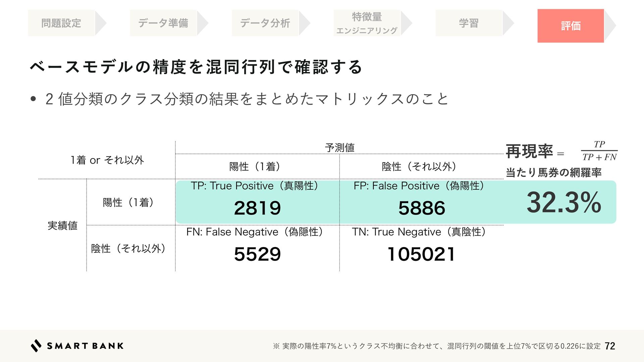Image resolution: width=644 pixels, height=362 pixels.
Task: Click the Smart Bank logo icon
Action: pyautogui.click(x=36, y=346)
